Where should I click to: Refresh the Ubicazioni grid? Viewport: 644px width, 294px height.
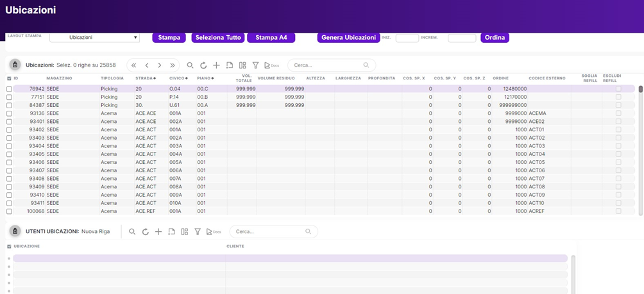(203, 65)
